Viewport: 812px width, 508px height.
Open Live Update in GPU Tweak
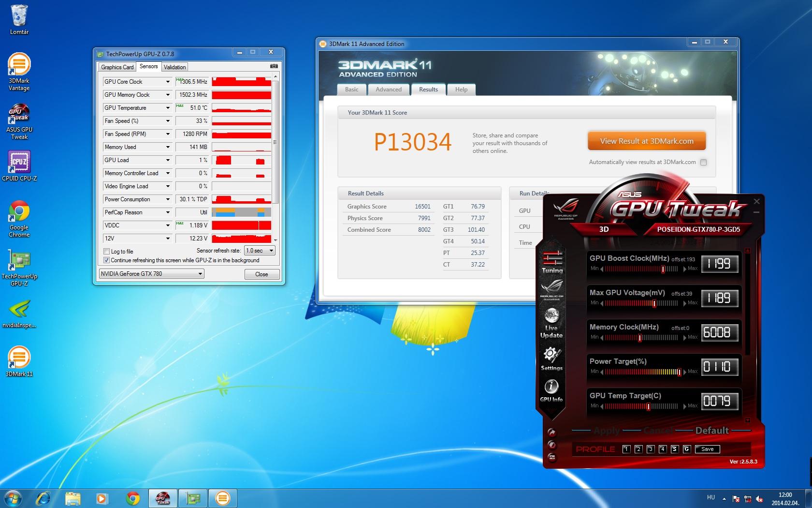coord(551,324)
